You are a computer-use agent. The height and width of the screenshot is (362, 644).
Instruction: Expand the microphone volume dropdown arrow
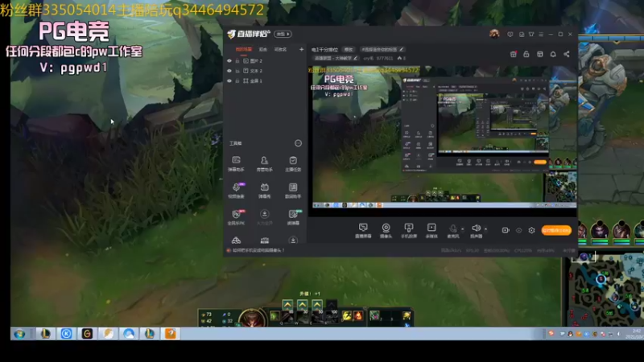coord(462,229)
